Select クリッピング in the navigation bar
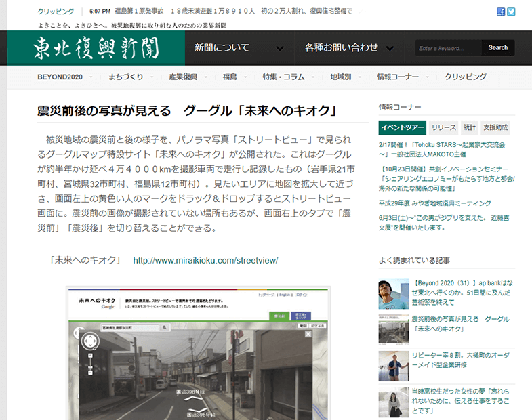The image size is (532, 420). (466, 77)
